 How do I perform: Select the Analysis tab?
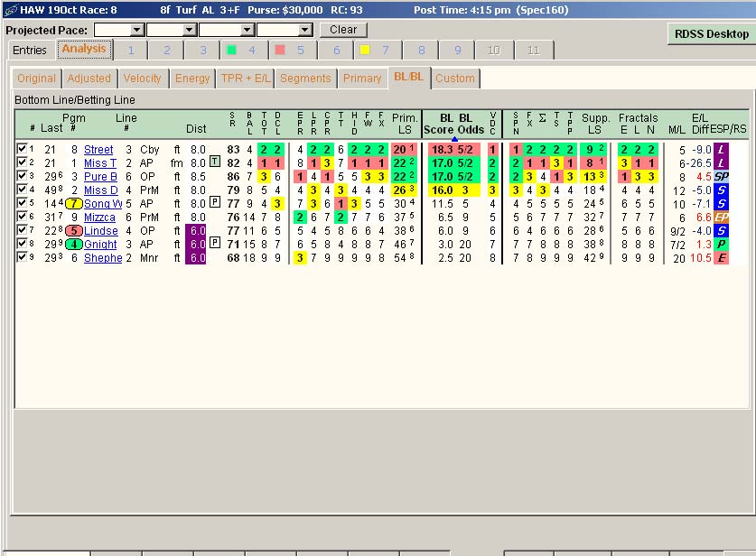(84, 49)
